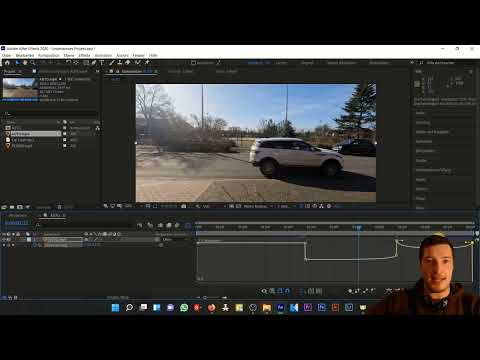Open WhatsApp from the taskbar

click(184, 307)
